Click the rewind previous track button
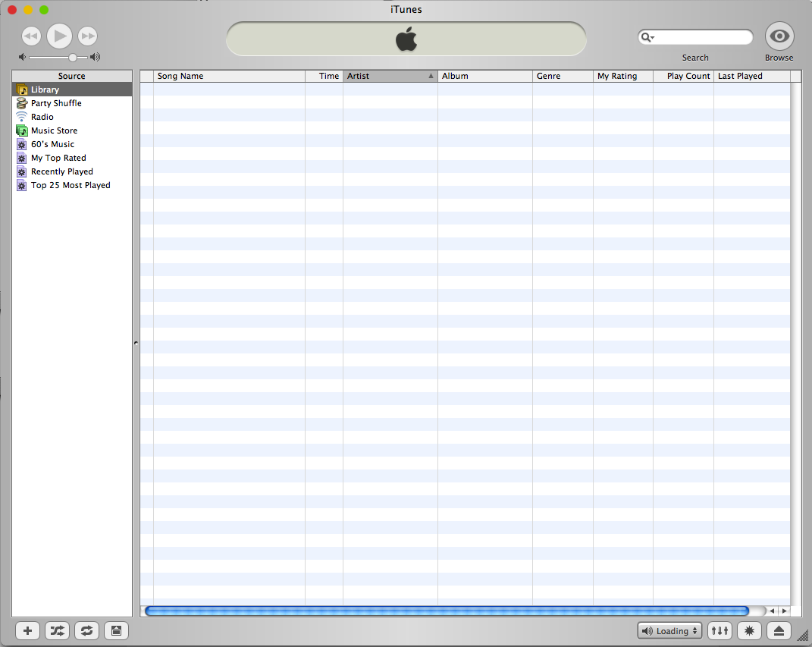This screenshot has width=812, height=647. tap(31, 36)
